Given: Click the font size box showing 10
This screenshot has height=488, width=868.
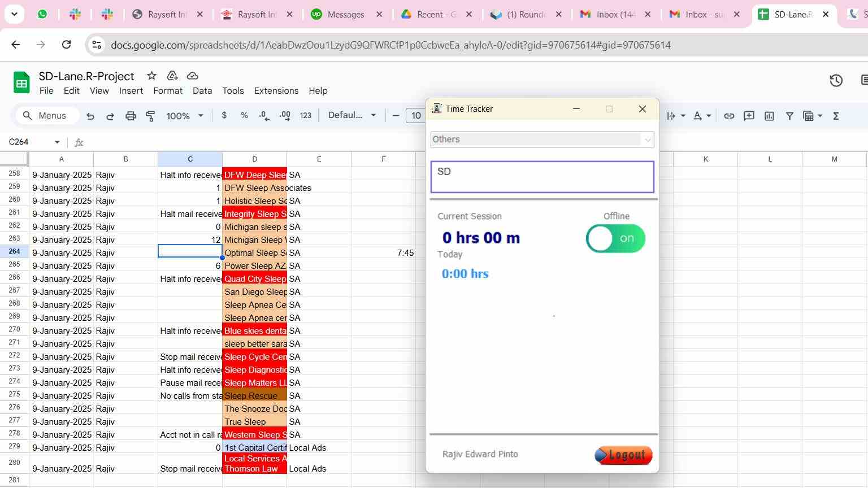Looking at the screenshot, I should coord(416,116).
